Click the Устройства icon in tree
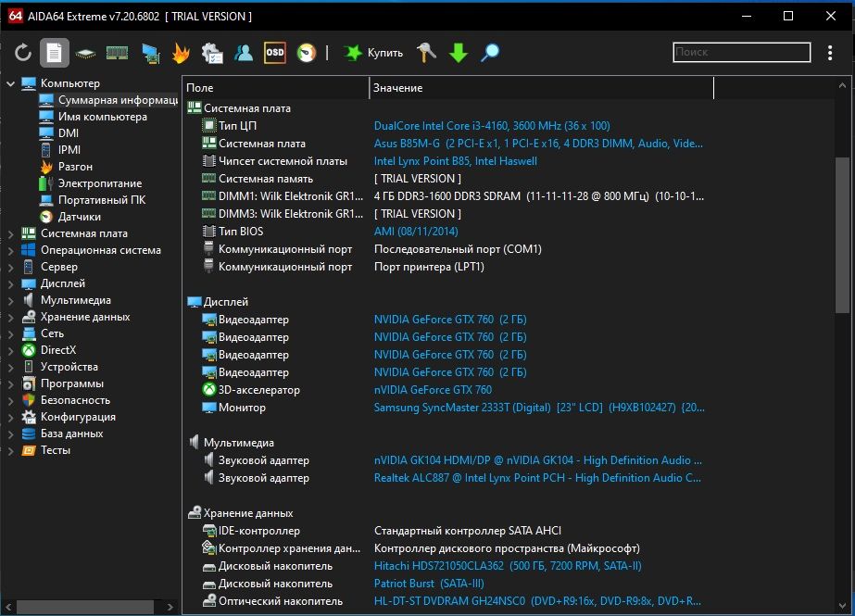Viewport: 855px width, 616px height. click(29, 367)
